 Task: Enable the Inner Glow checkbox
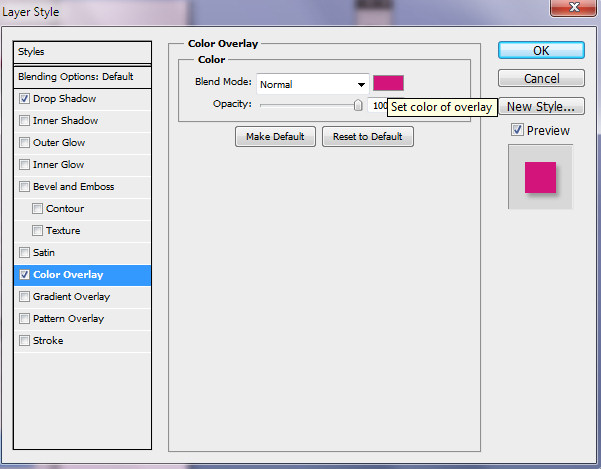[x=24, y=165]
